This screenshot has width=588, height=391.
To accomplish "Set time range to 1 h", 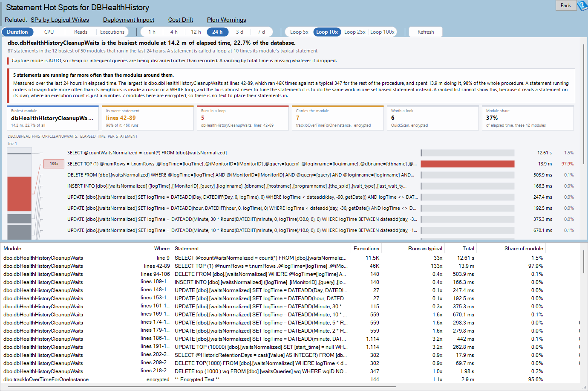I will 152,32.
